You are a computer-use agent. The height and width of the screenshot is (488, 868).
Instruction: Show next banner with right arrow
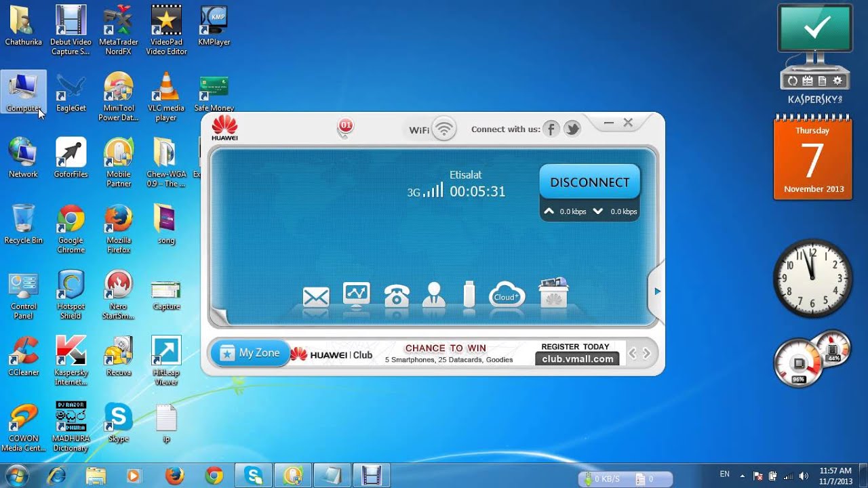(647, 353)
